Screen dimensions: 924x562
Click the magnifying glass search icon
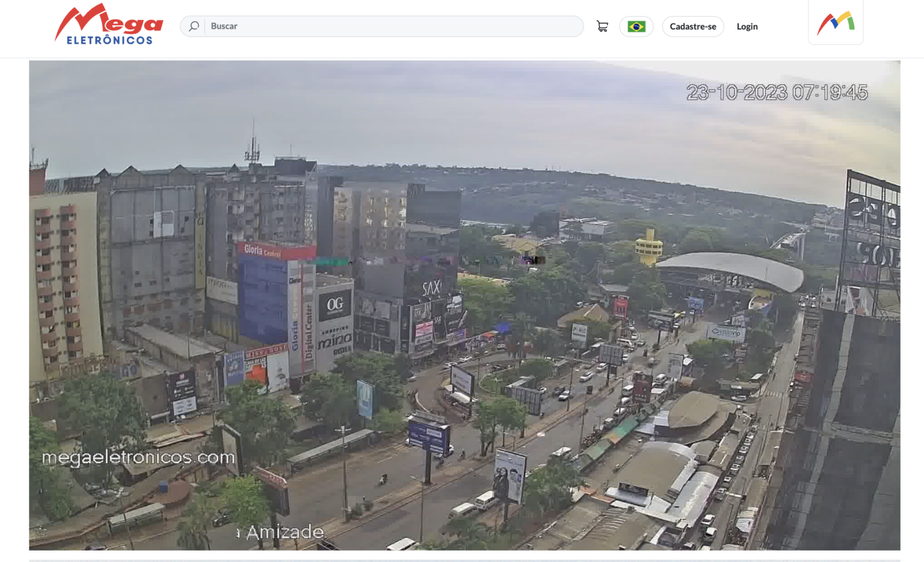194,26
